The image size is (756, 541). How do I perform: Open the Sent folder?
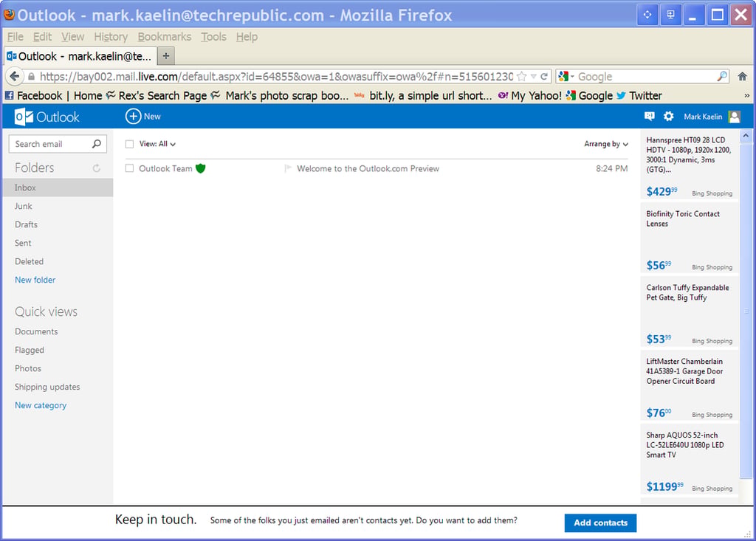point(23,243)
